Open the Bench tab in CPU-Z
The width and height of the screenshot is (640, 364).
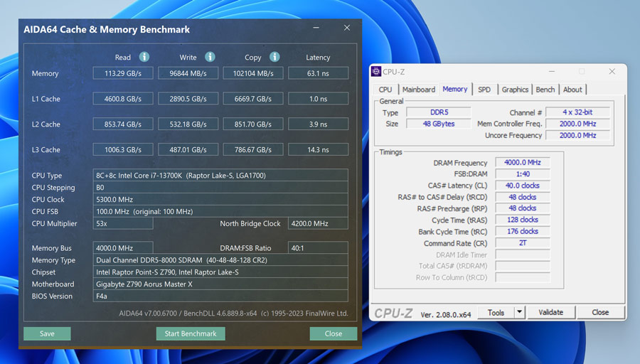(545, 90)
